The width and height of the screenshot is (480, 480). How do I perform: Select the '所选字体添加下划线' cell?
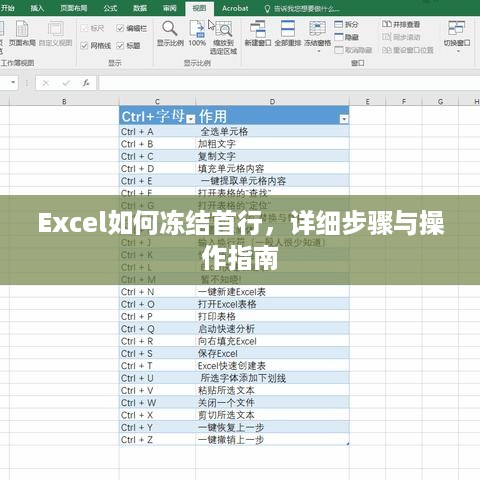point(272,378)
